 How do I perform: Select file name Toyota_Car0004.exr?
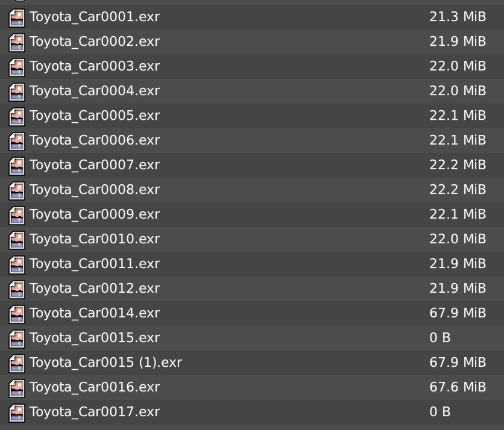[95, 91]
